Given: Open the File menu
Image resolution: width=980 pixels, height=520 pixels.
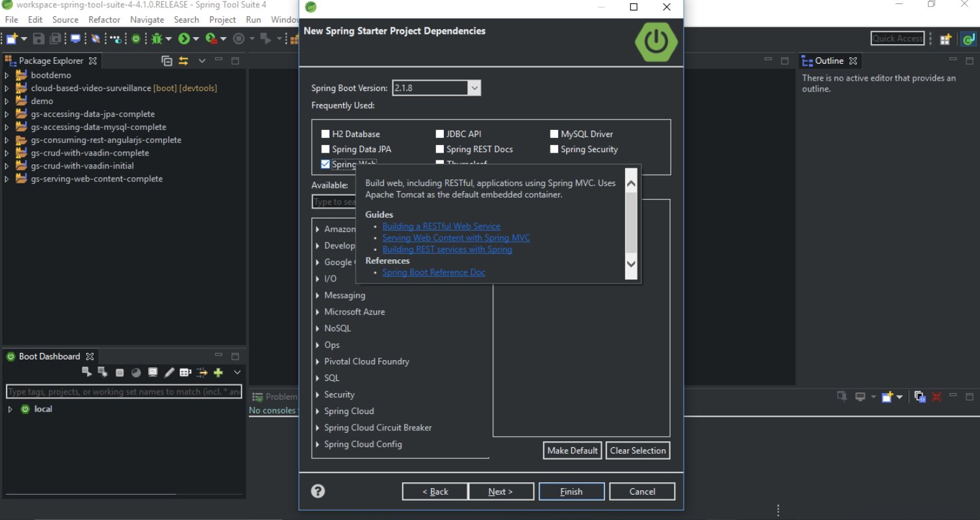Looking at the screenshot, I should coord(12,19).
